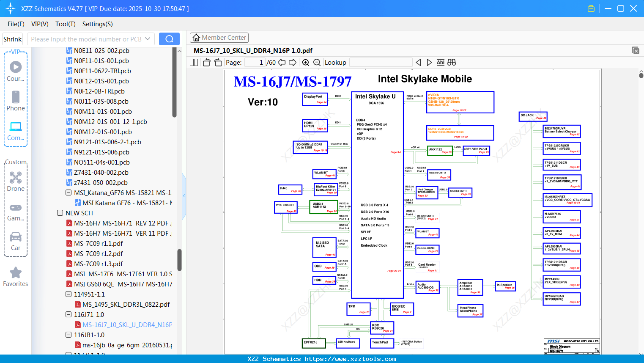644x363 pixels.
Task: Open MSI Katana GF76 - MS-15821 file
Action: pos(123,203)
